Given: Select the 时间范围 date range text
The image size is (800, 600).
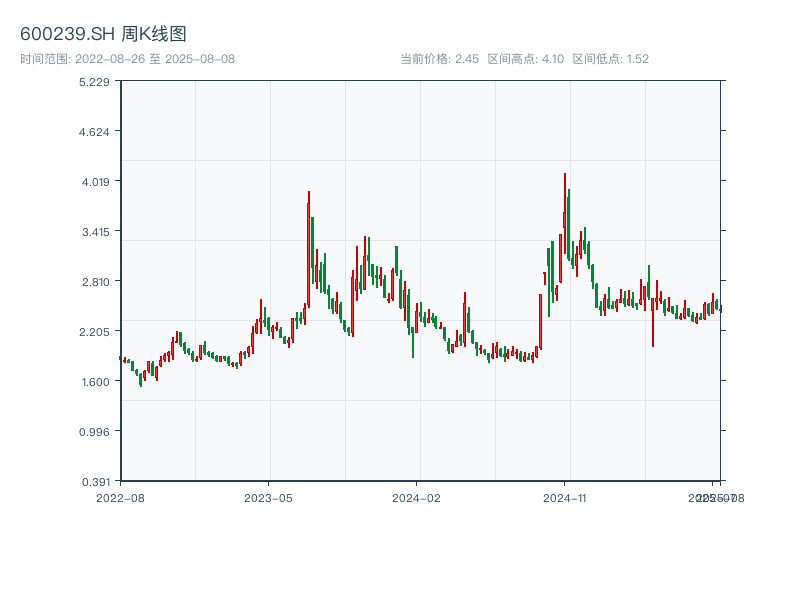Looking at the screenshot, I should click(127, 59).
